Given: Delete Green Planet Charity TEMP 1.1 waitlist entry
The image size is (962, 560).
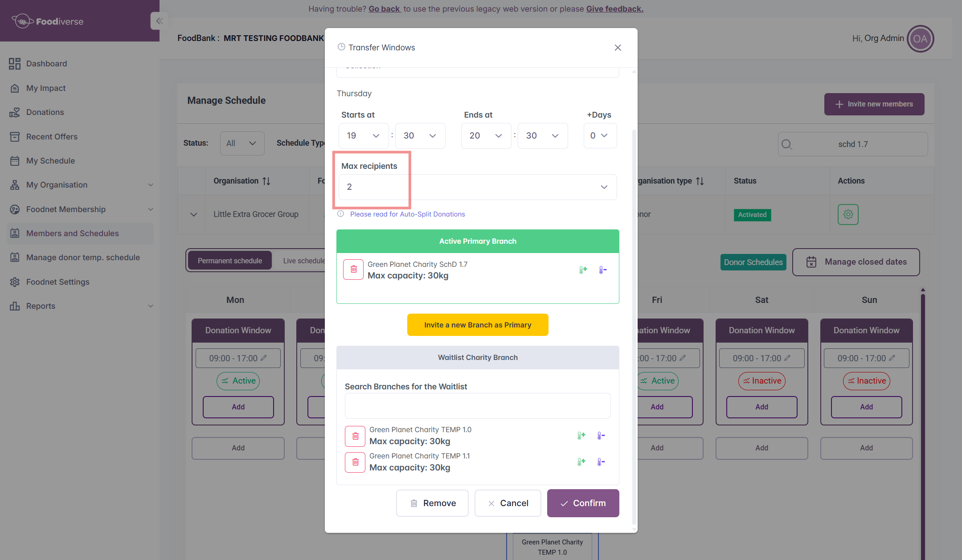Looking at the screenshot, I should 355,462.
